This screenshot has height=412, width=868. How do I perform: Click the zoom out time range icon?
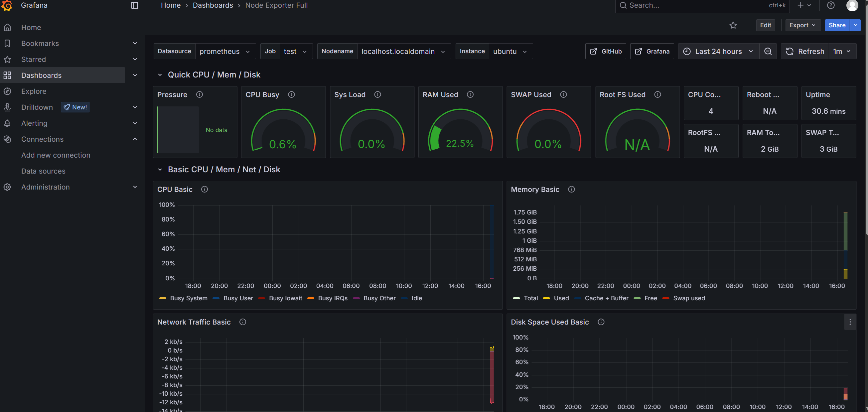pyautogui.click(x=768, y=51)
